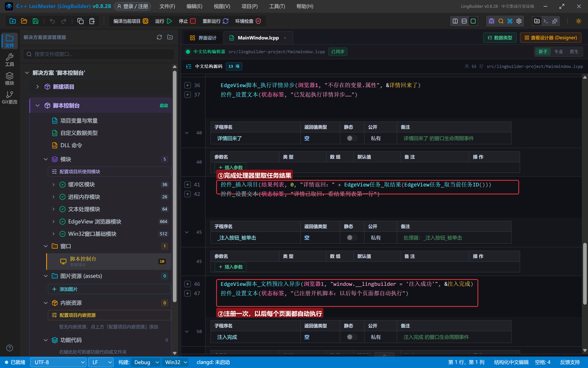Open the 工具(T) menu
The width and height of the screenshot is (588, 368).
(277, 6)
